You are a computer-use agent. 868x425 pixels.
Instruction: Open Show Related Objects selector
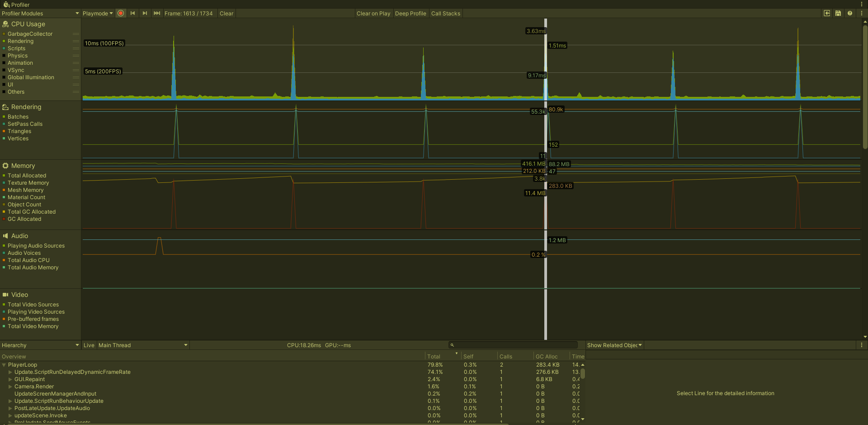(614, 345)
